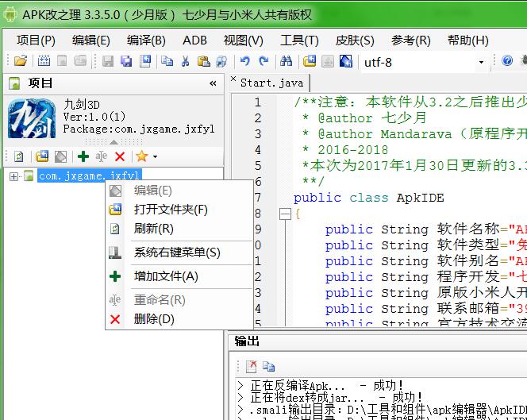Click the blue help question mark icon
Screen dimensions: 527x420
coord(507,61)
